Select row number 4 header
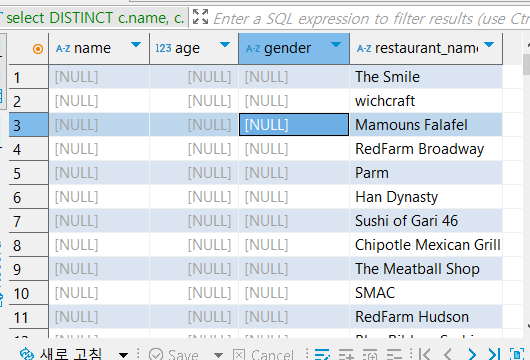 (28, 149)
